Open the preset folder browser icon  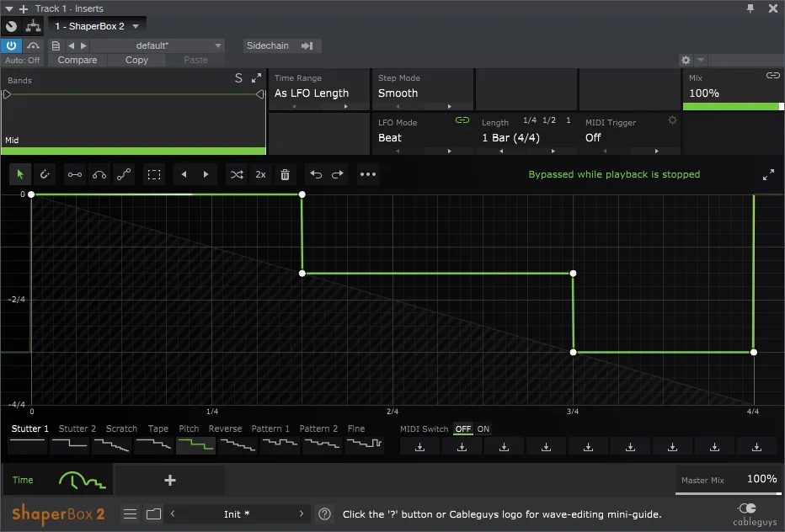tap(153, 514)
